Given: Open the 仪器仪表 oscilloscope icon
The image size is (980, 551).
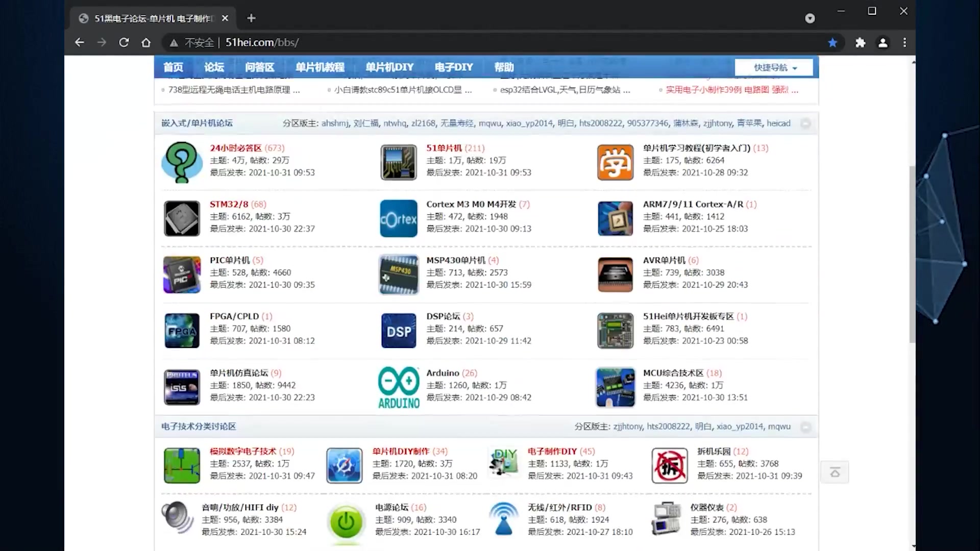Looking at the screenshot, I should point(667,518).
